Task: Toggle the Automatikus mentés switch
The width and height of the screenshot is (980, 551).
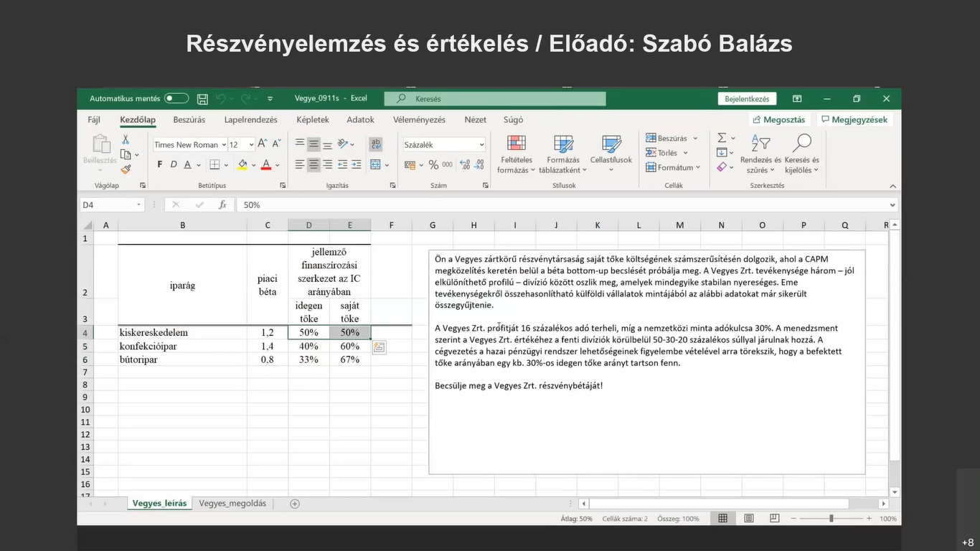Action: pos(176,98)
